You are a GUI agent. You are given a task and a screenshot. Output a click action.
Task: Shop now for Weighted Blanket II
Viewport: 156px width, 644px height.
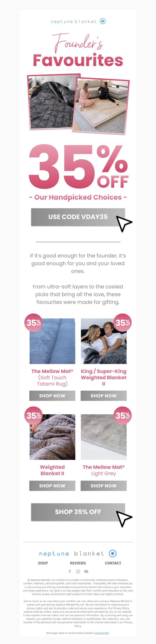[x=52, y=485]
